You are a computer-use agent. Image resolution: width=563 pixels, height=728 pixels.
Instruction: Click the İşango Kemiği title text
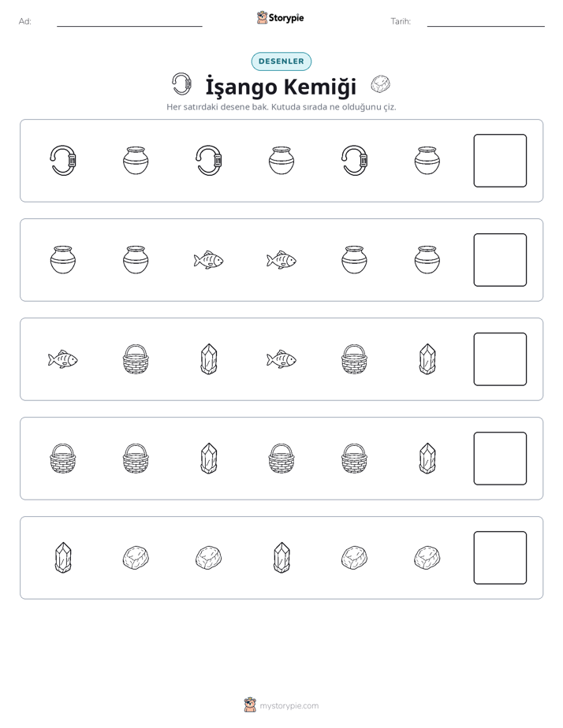pos(281,87)
